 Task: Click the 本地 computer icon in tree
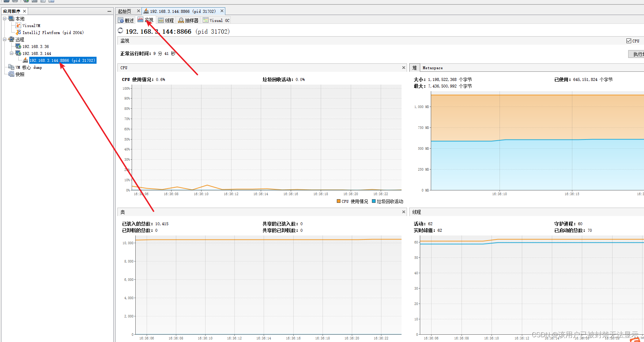11,19
